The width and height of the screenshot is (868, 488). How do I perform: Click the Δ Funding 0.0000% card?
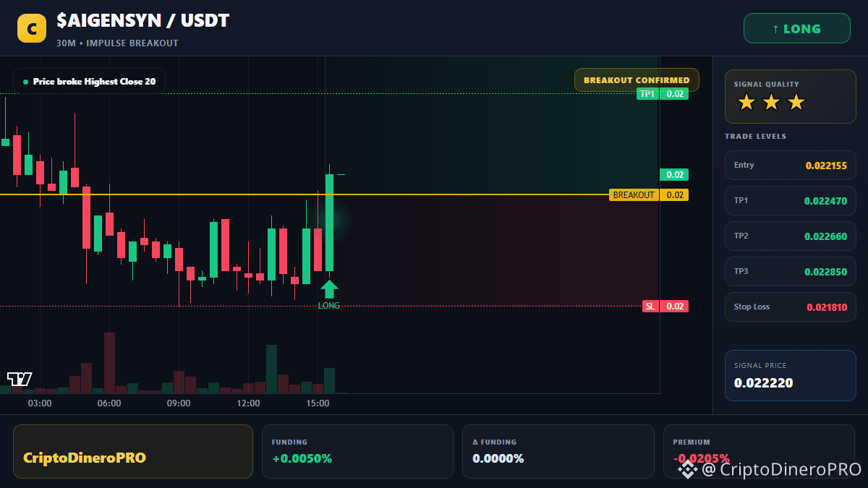point(558,451)
